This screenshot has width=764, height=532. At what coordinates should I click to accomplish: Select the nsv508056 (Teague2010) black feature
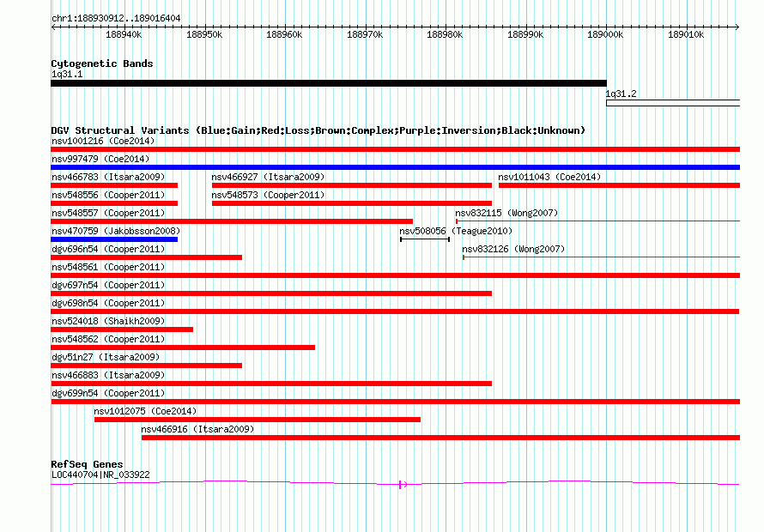(425, 239)
